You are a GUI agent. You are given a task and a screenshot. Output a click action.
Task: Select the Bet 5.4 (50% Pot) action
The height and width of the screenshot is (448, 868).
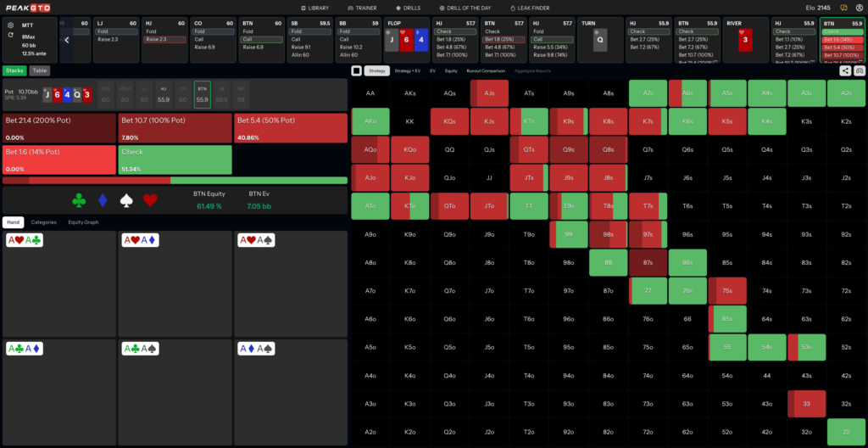tap(291, 128)
